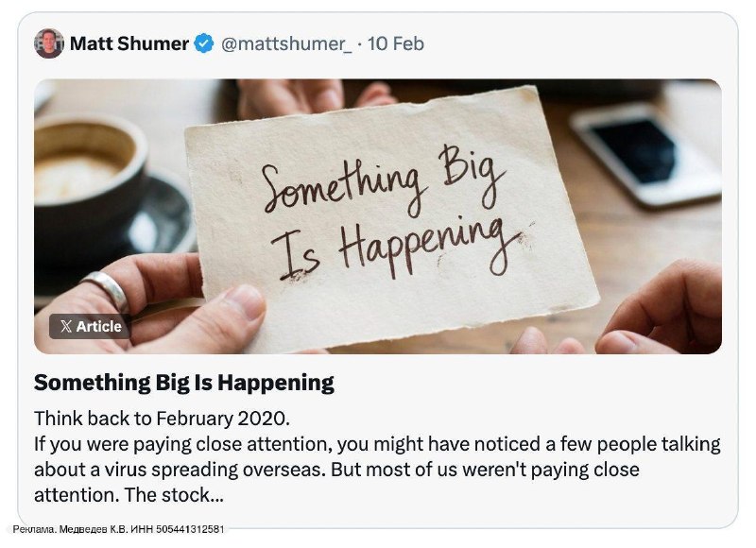Click the X logo in the Article badge

[65, 327]
